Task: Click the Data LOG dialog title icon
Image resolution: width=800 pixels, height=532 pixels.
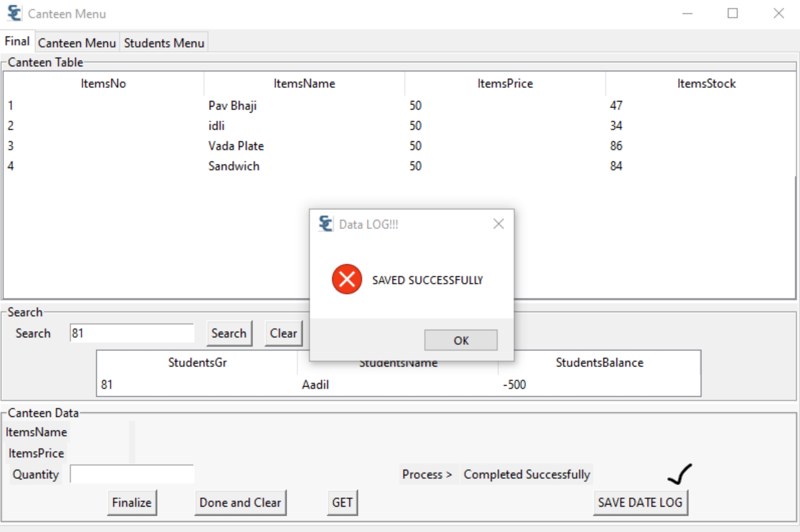Action: 325,224
